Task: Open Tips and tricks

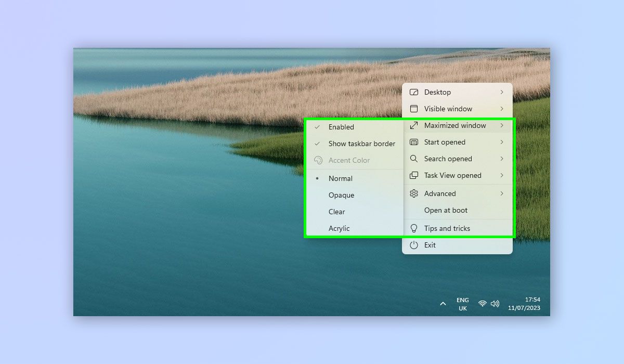Action: (x=447, y=228)
